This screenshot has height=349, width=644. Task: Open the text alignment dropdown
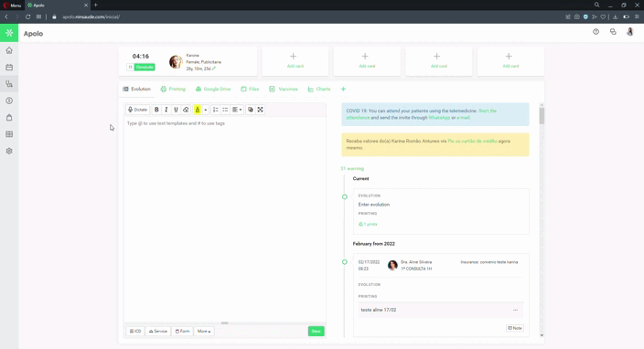237,110
